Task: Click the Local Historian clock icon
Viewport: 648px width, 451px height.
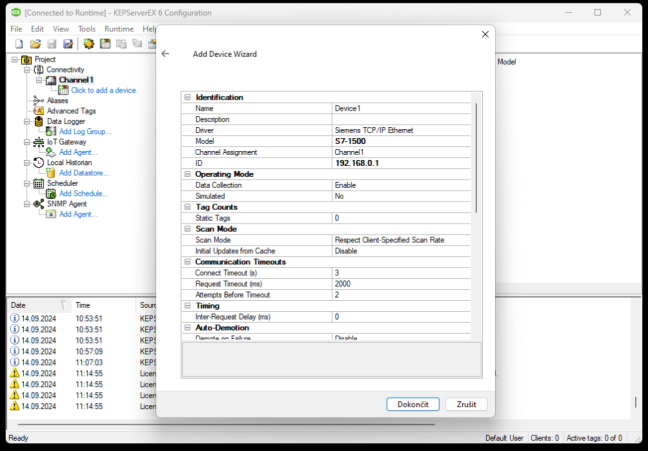Action: [38, 162]
